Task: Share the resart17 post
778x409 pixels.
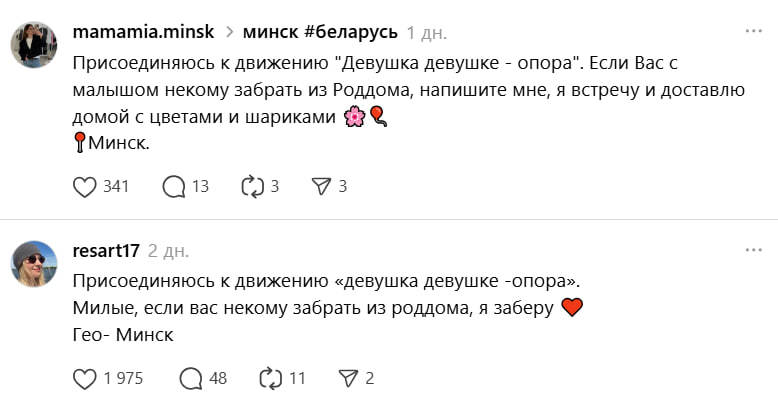Action: [348, 378]
